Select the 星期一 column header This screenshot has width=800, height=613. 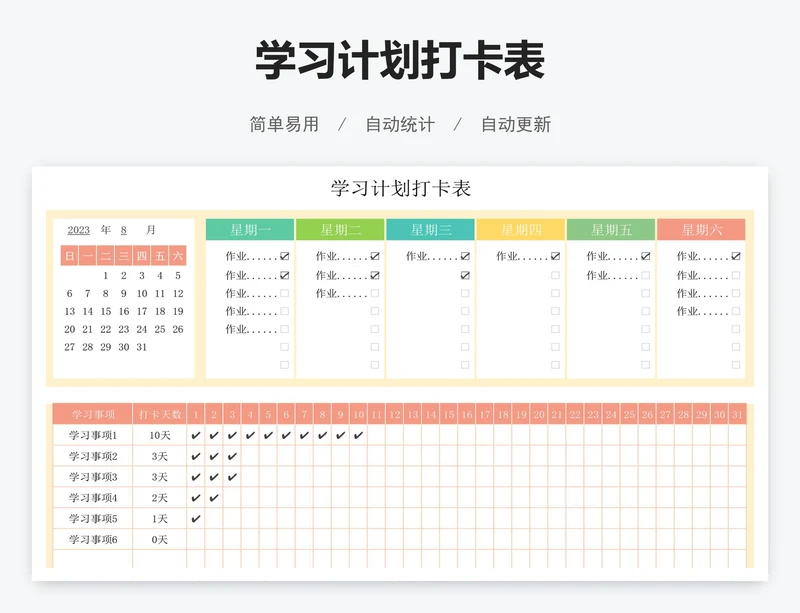(x=250, y=230)
